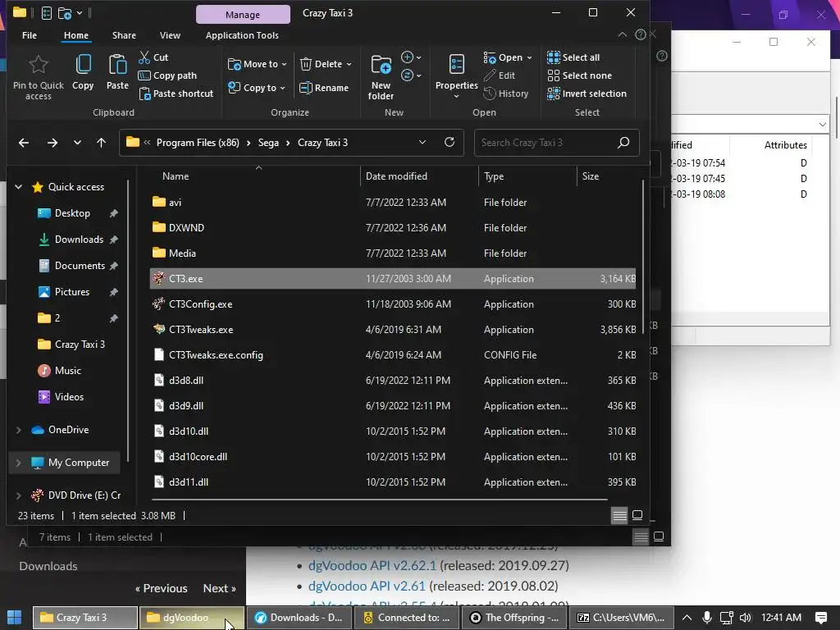
Task: Expand DVD Drive (E:) tree node
Action: (19, 495)
